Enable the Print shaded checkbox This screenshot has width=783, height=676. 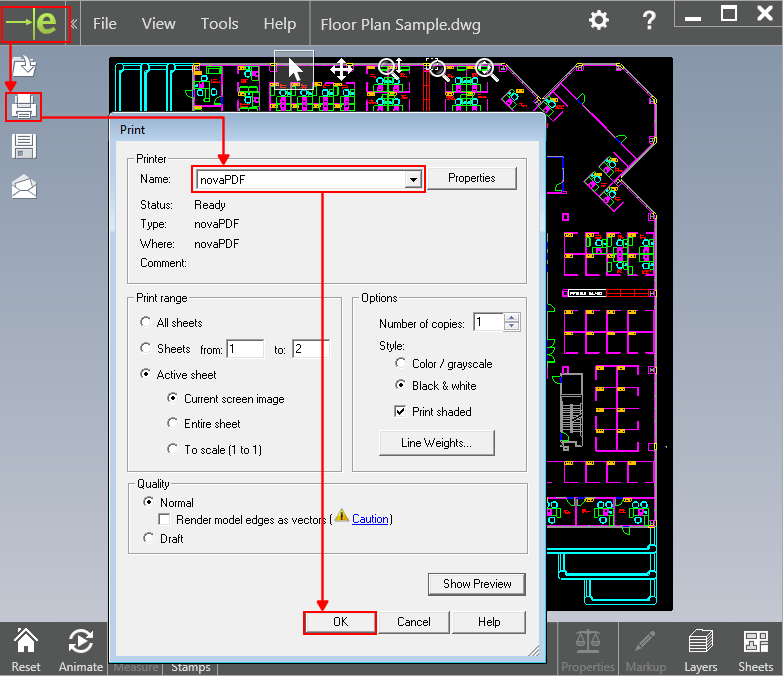(401, 412)
